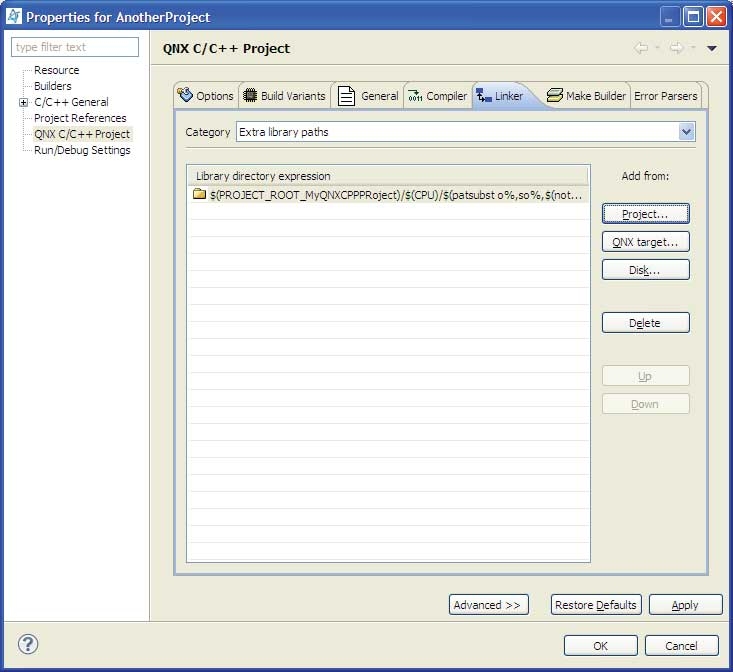
Task: Switch to the Options tab
Action: pos(205,96)
